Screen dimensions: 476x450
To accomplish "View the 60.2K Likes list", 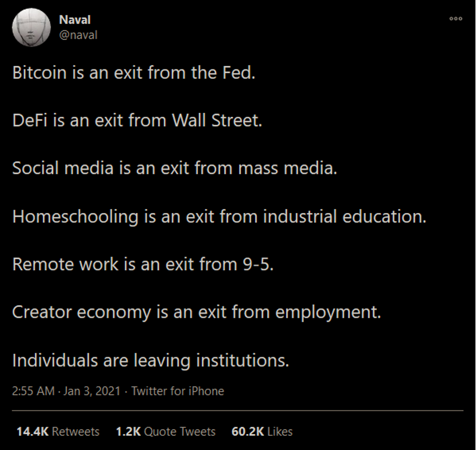I will point(262,432).
